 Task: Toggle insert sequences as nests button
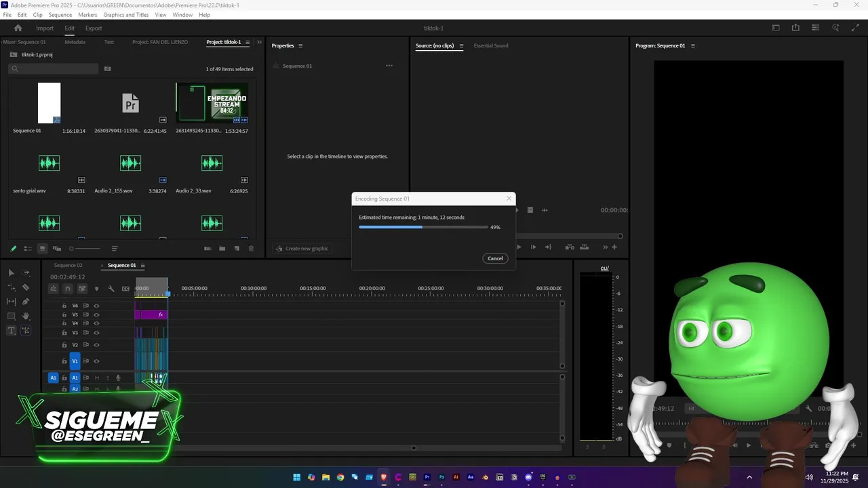(53, 289)
